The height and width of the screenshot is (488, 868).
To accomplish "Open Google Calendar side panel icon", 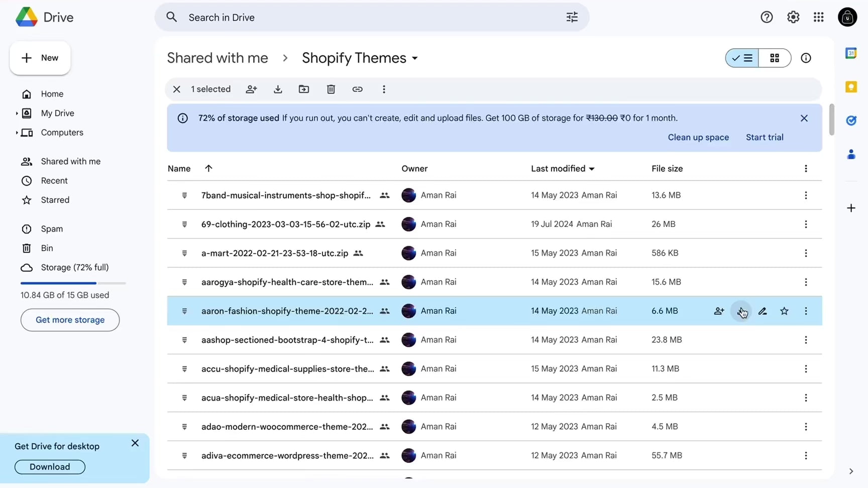I will coord(851,53).
